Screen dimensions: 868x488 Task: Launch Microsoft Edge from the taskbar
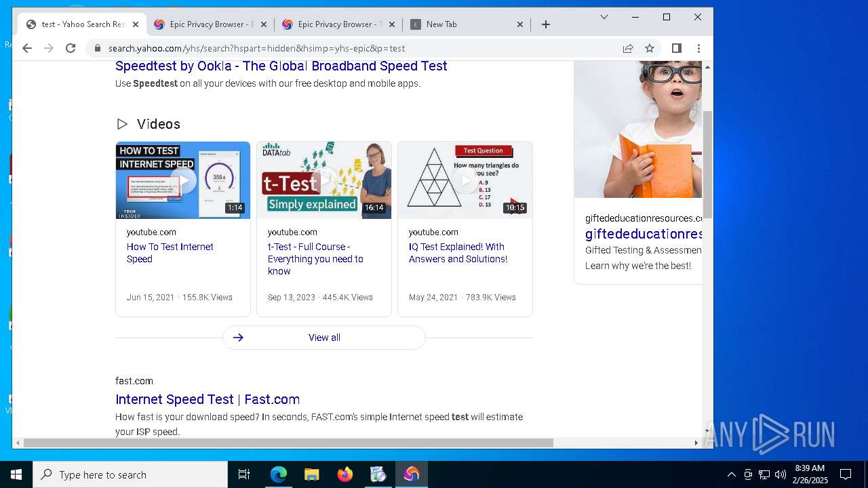click(x=279, y=474)
